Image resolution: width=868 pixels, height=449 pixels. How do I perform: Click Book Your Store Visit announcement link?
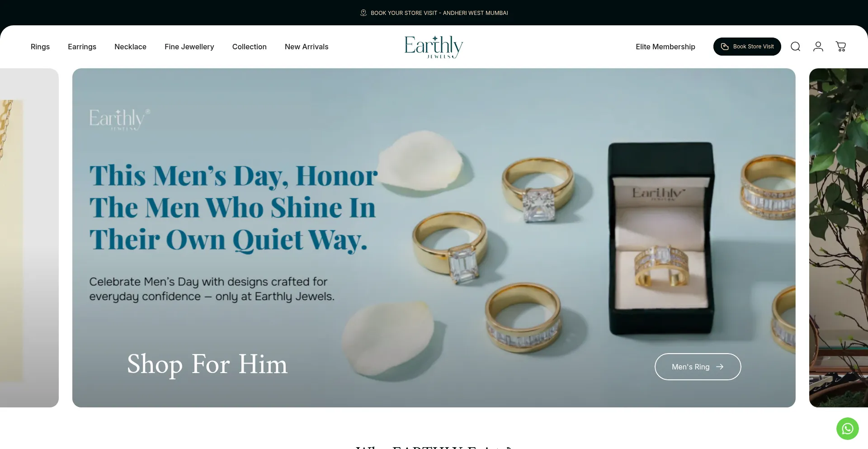(x=439, y=13)
